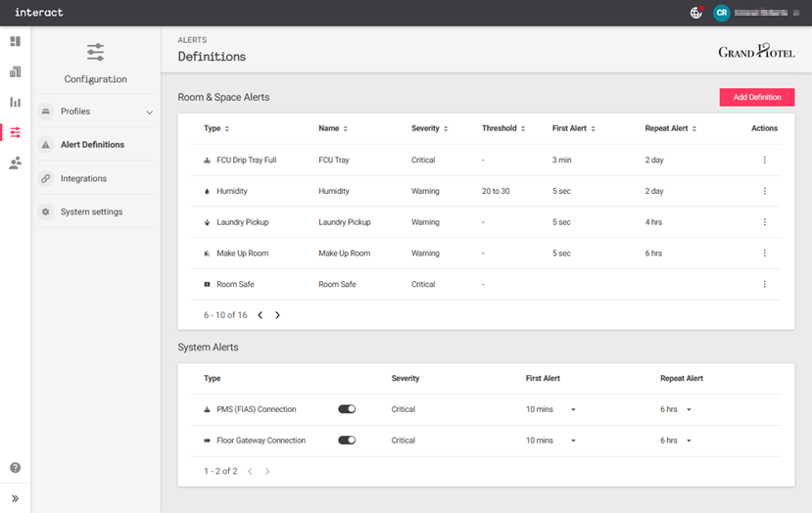
Task: Select the configuration sliders icon in rail
Action: point(15,132)
